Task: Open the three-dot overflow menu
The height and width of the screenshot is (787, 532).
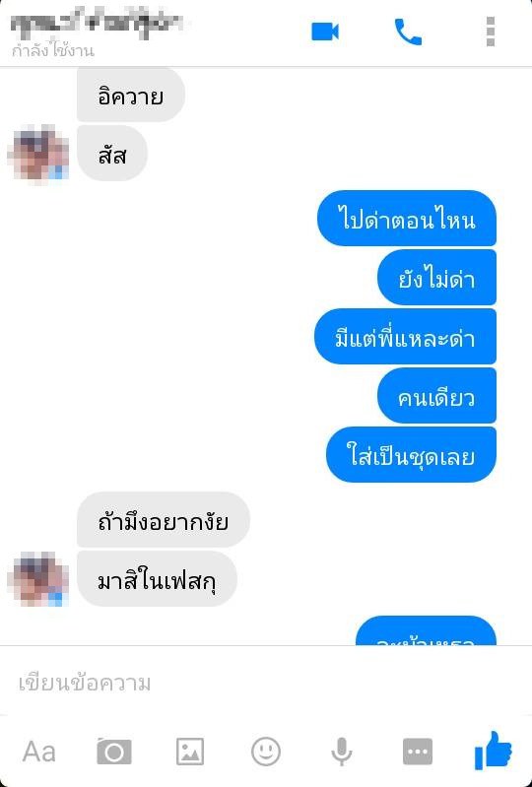Action: pos(491,32)
